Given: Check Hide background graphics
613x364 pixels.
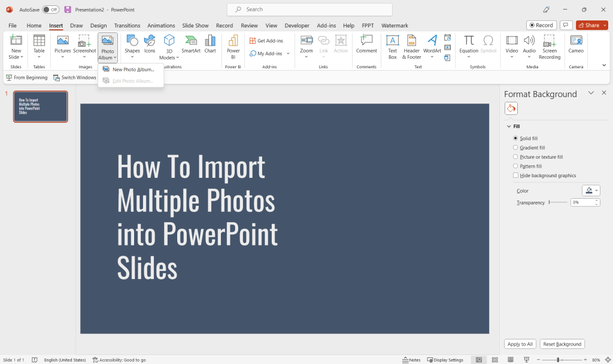Looking at the screenshot, I should (515, 175).
